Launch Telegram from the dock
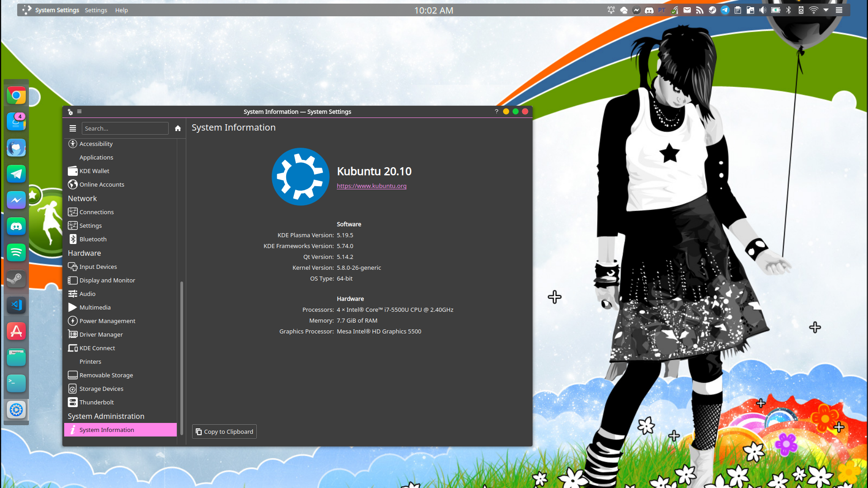 pos(16,174)
